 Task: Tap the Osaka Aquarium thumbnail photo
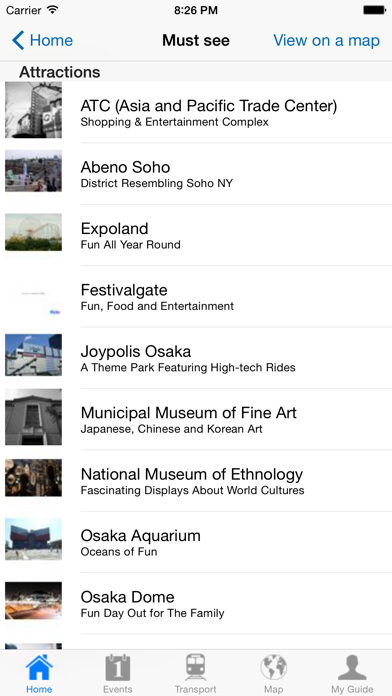click(x=33, y=539)
